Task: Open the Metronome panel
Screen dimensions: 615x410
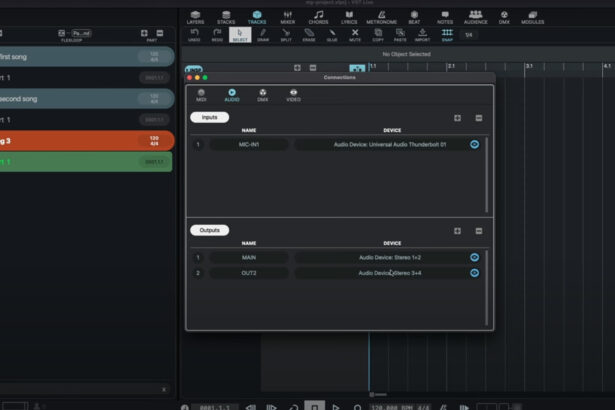Action: click(x=381, y=18)
